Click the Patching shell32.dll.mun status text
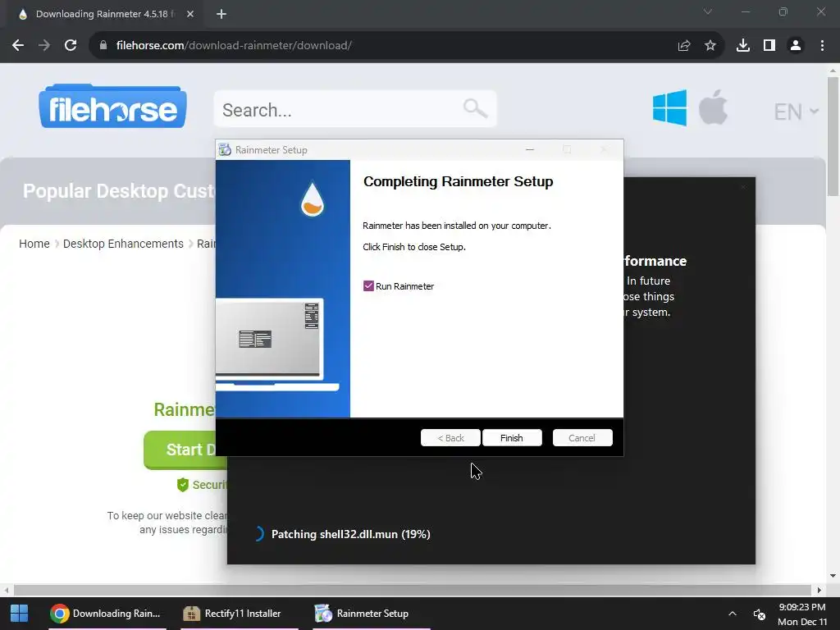 tap(351, 534)
